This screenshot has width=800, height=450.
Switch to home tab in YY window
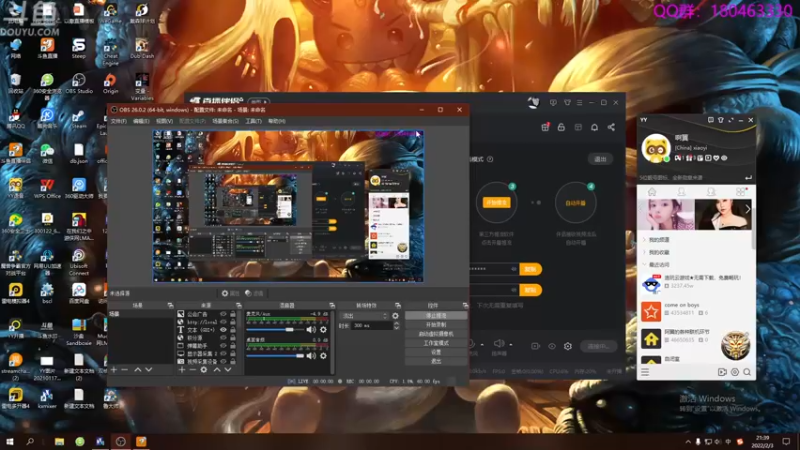[652, 192]
